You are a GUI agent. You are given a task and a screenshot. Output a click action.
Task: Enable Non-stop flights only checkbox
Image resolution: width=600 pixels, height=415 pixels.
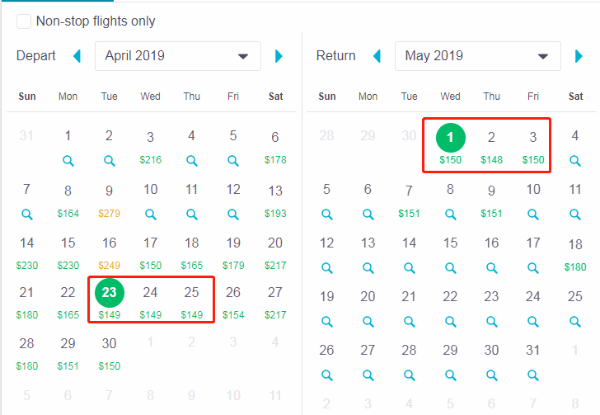23,21
